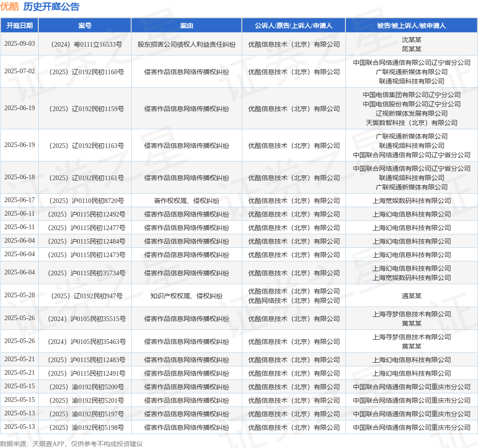Click case number 沪0105民初35515号
The height and width of the screenshot is (448, 478).
coord(86,319)
